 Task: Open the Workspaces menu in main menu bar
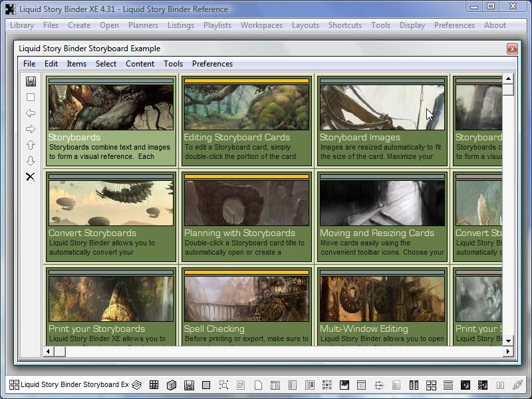pyautogui.click(x=261, y=25)
